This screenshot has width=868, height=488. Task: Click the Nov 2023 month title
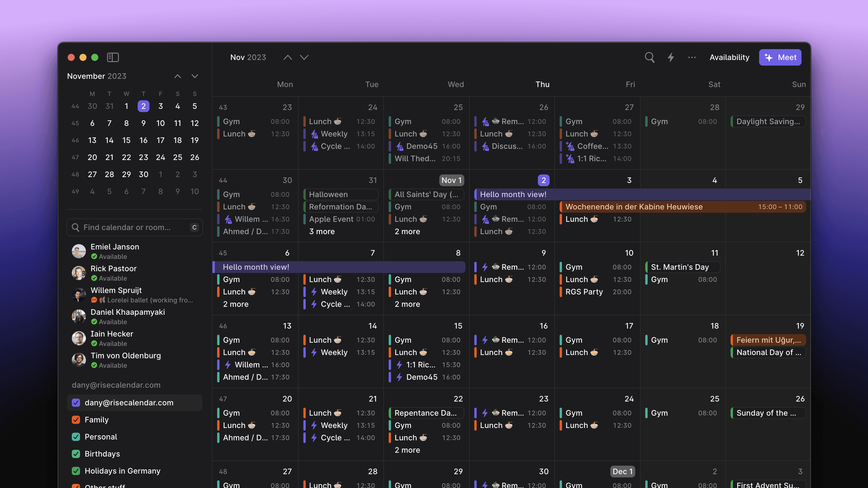click(x=248, y=57)
